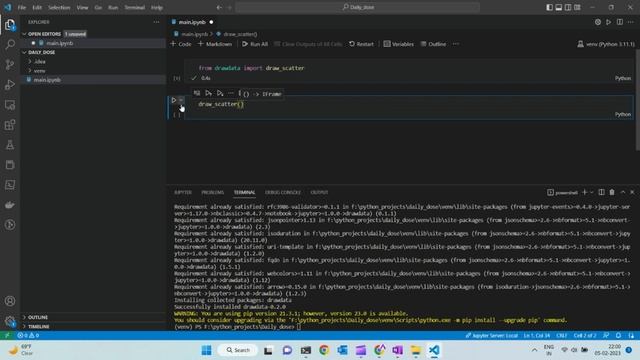Kill the terminal with trash icon
This screenshot has width=640, height=360.
pyautogui.click(x=612, y=192)
